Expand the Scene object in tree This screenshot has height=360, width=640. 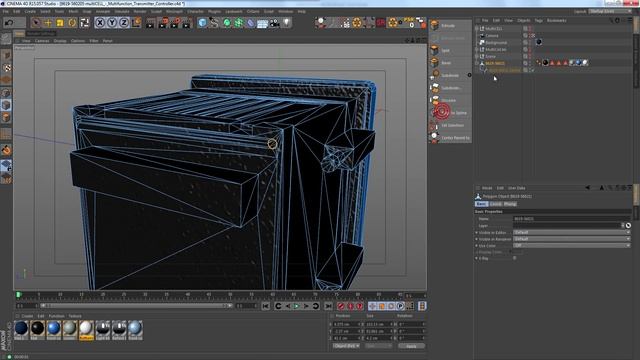click(477, 56)
